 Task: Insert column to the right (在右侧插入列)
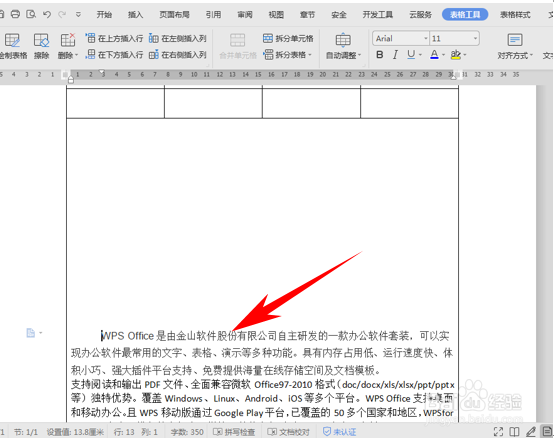click(178, 55)
